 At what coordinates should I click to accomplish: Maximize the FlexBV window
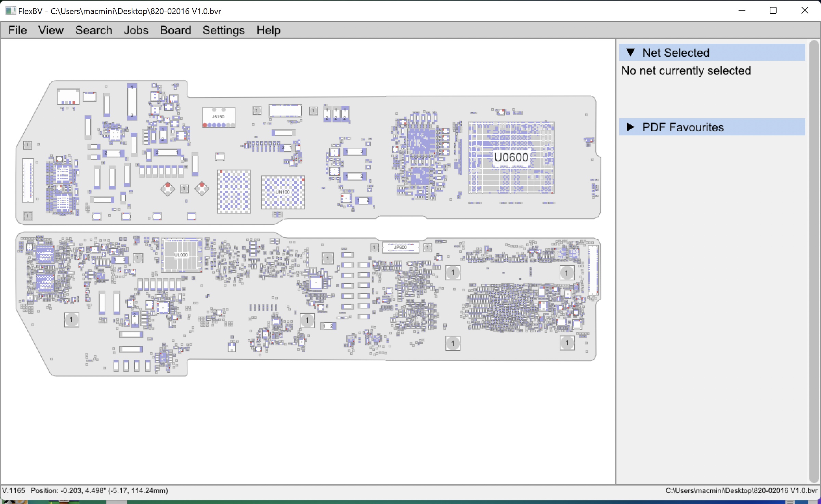click(773, 11)
